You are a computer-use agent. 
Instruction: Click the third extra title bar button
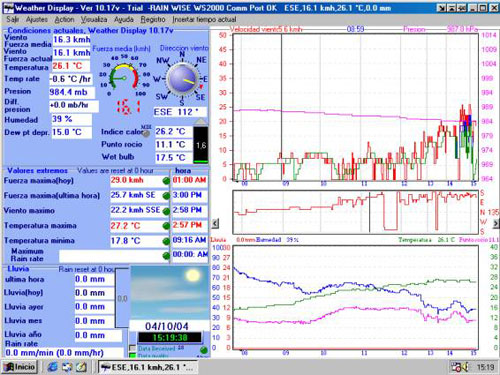pos(461,8)
